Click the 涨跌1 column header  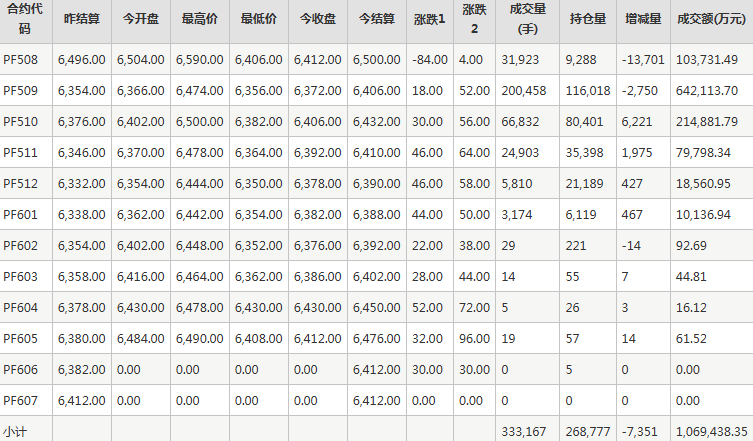[x=430, y=19]
